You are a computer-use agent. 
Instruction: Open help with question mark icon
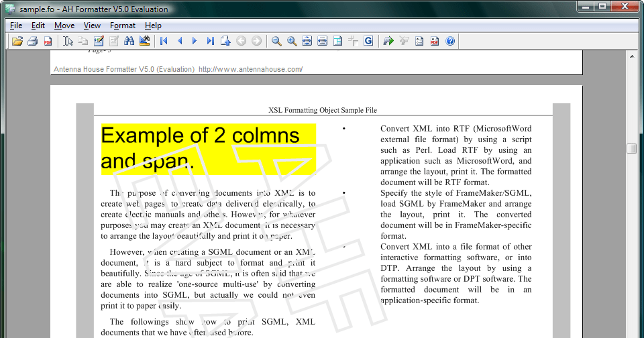[450, 41]
